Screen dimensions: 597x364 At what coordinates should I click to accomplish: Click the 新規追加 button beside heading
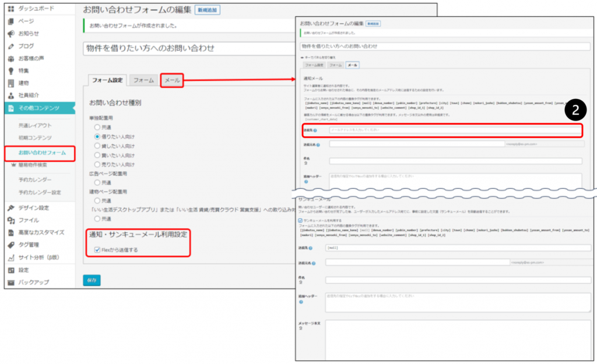[208, 10]
